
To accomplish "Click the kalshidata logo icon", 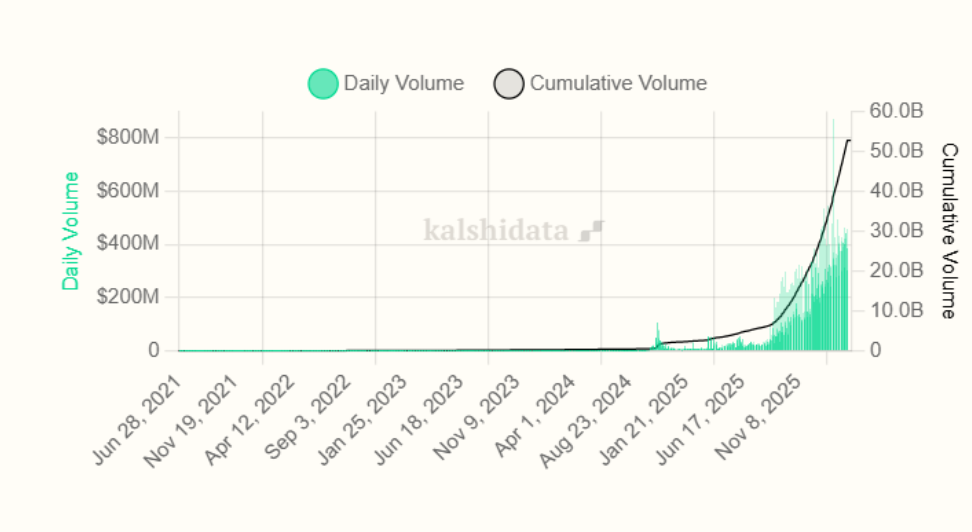I will (x=591, y=231).
